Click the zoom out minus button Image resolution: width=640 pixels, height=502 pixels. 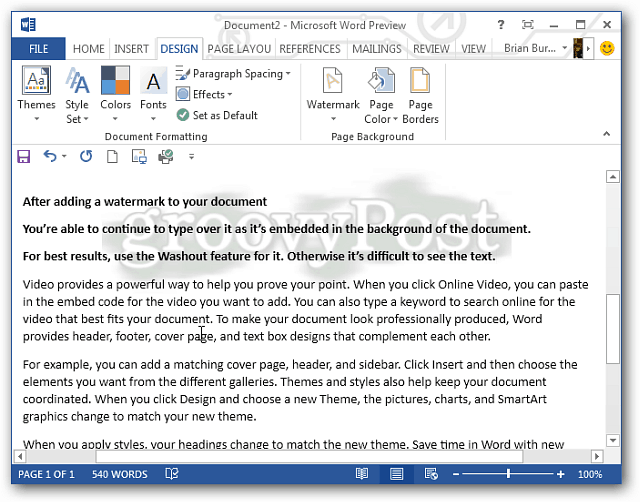(x=456, y=474)
